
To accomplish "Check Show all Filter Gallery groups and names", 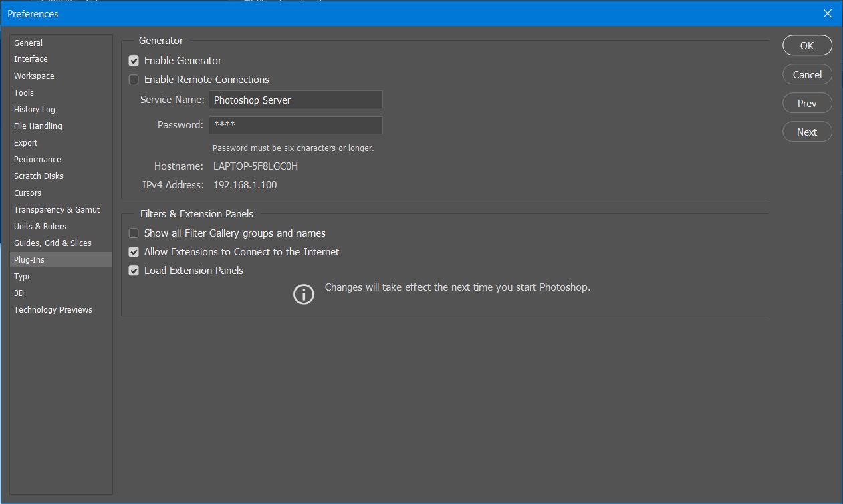I will coord(134,233).
